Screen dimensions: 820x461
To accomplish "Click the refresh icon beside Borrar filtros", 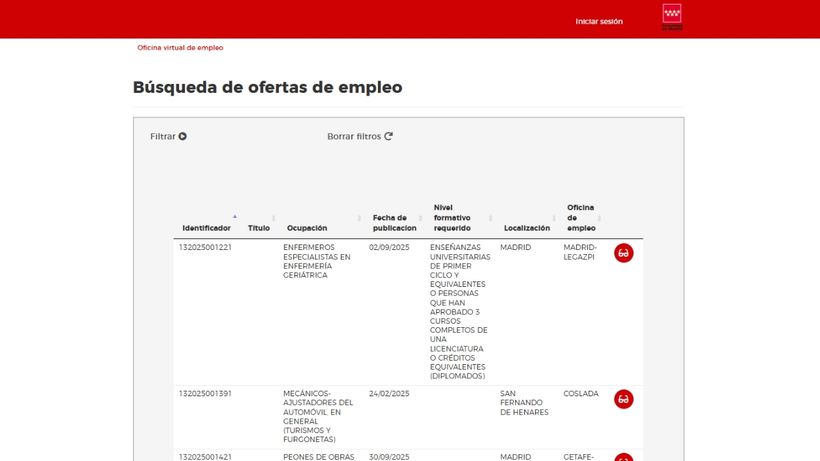I will [389, 136].
